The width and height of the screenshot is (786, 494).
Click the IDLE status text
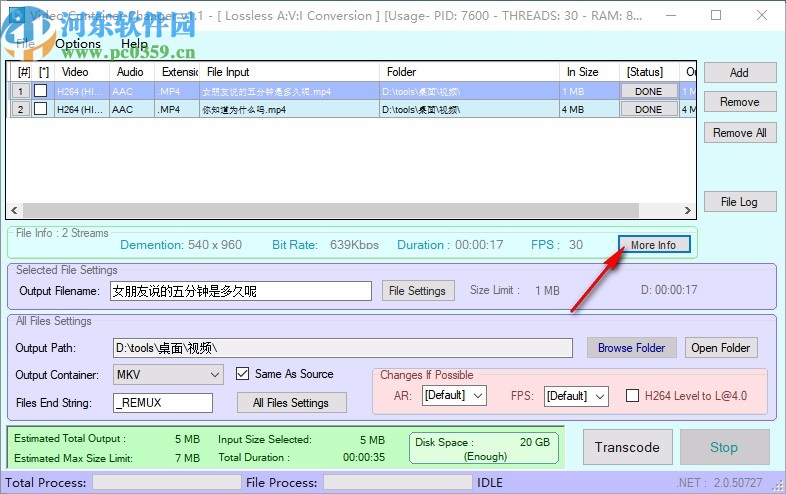490,482
